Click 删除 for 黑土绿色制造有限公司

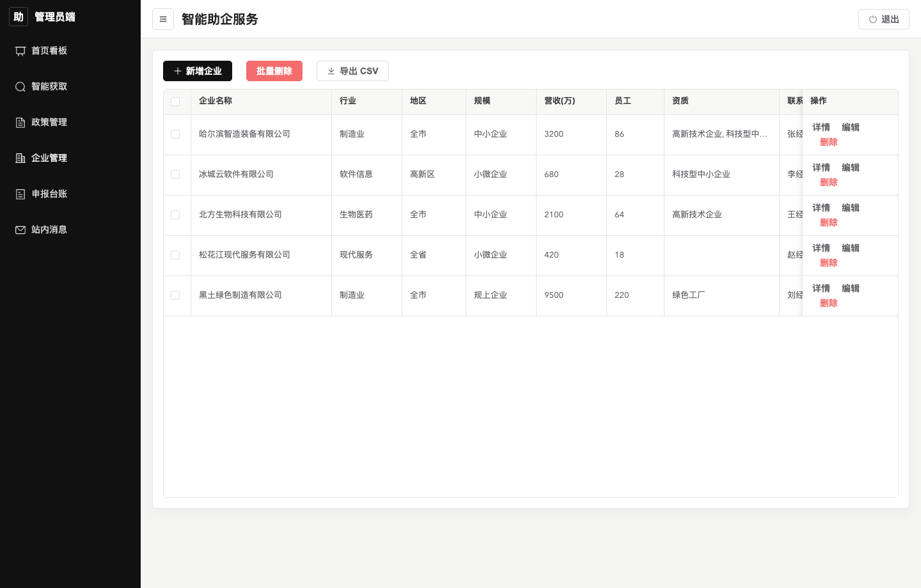829,303
